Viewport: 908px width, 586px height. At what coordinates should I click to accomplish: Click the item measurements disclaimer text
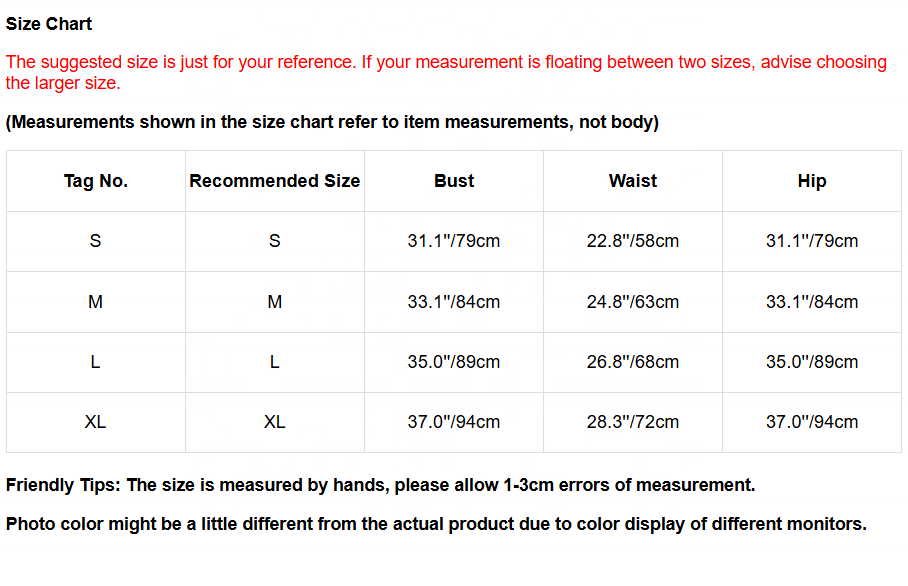pos(332,122)
